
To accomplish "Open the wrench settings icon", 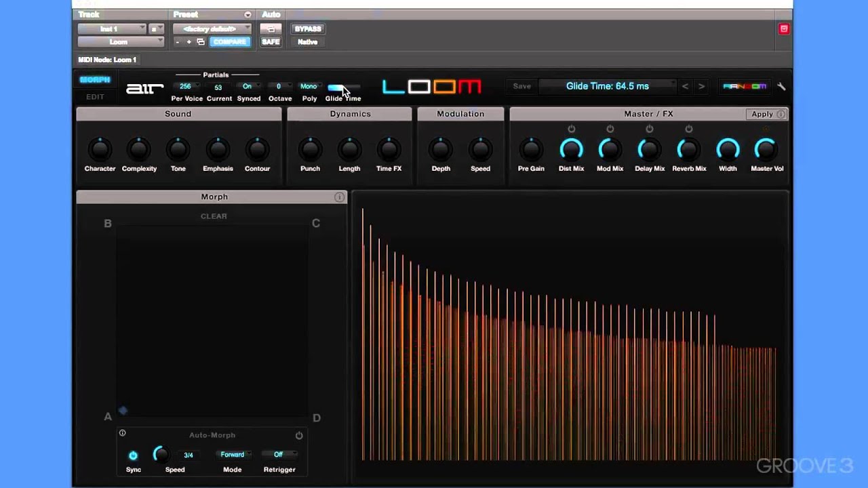I will tap(781, 87).
